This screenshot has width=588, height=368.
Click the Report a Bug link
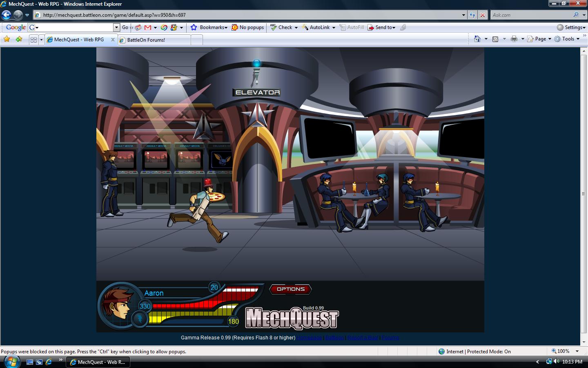[363, 338]
